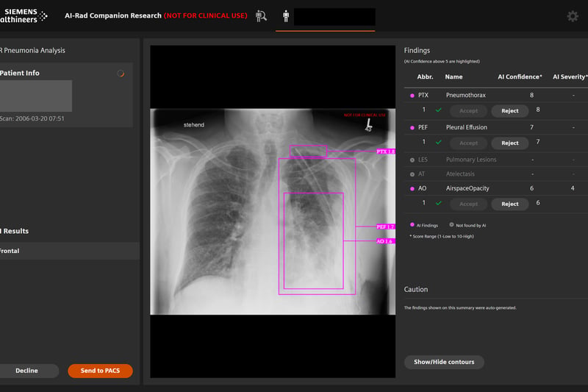The image size is (588, 392).
Task: Reject the Pleural Effusion finding
Action: 509,143
